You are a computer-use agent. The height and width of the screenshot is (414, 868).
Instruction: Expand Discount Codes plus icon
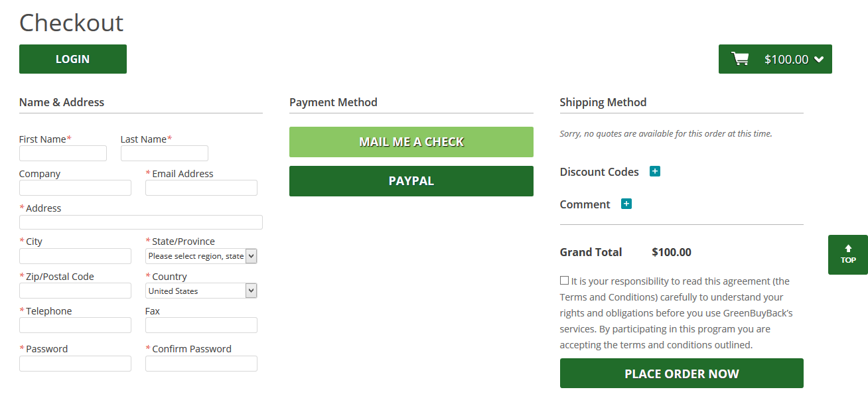655,171
